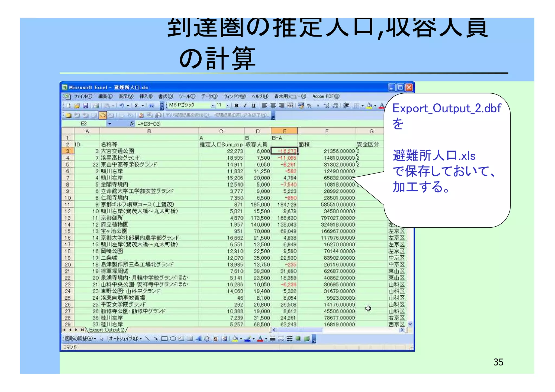Open Excel Help question mark icon
The width and height of the screenshot is (555, 392).
pyautogui.click(x=152, y=106)
